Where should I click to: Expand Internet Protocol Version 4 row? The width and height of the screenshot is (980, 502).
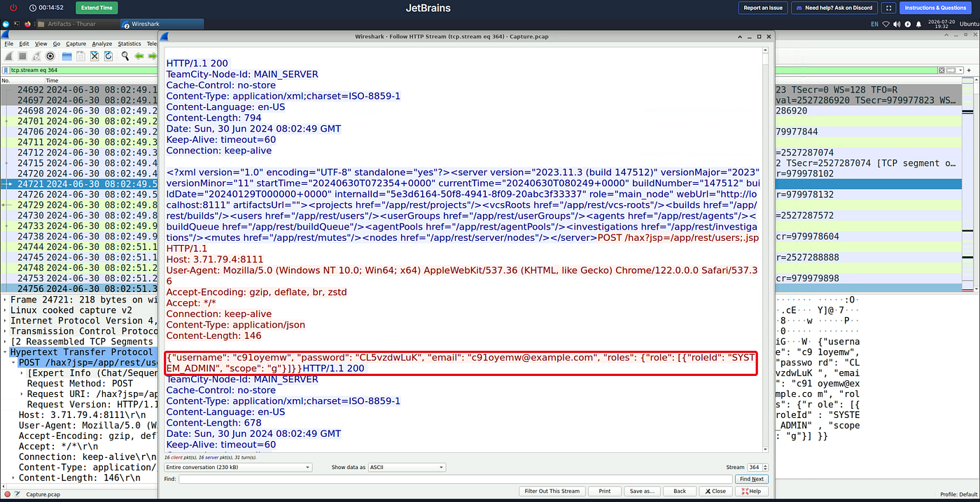pos(6,321)
